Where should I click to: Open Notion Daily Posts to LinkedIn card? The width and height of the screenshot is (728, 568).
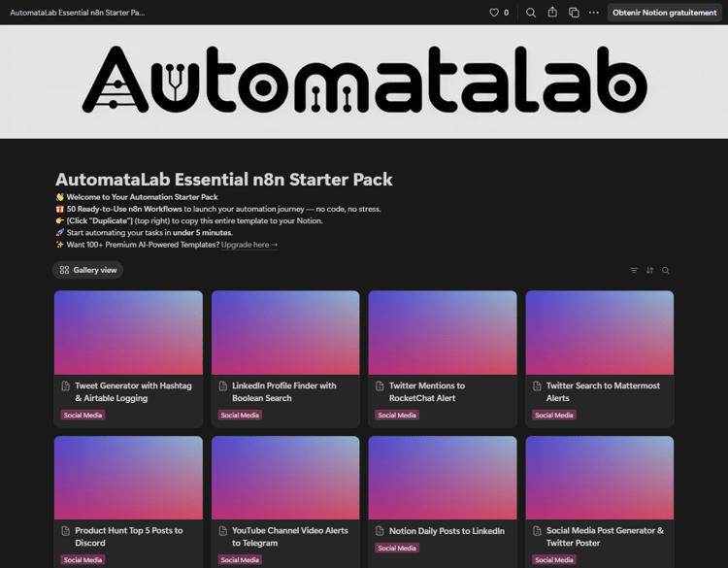point(443,502)
